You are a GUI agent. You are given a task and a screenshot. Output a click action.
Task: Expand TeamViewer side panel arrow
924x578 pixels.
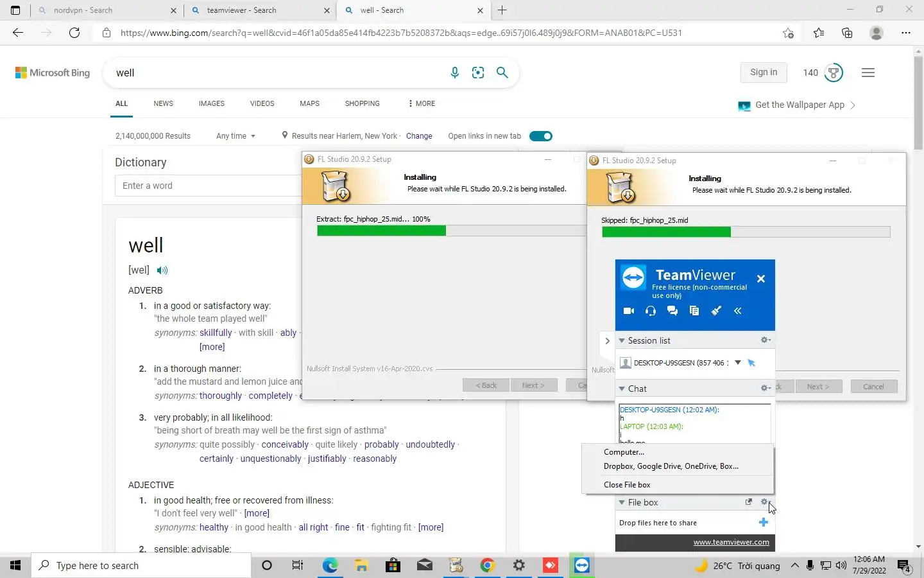point(607,341)
